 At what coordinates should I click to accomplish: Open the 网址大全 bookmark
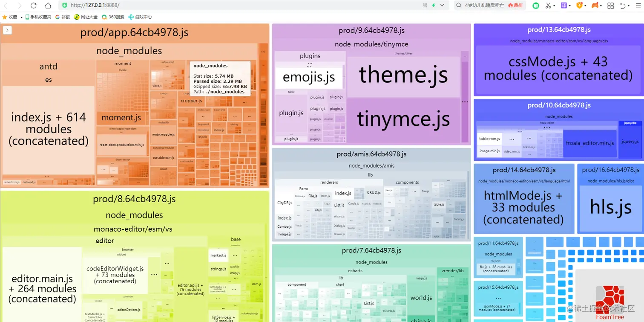(x=86, y=17)
